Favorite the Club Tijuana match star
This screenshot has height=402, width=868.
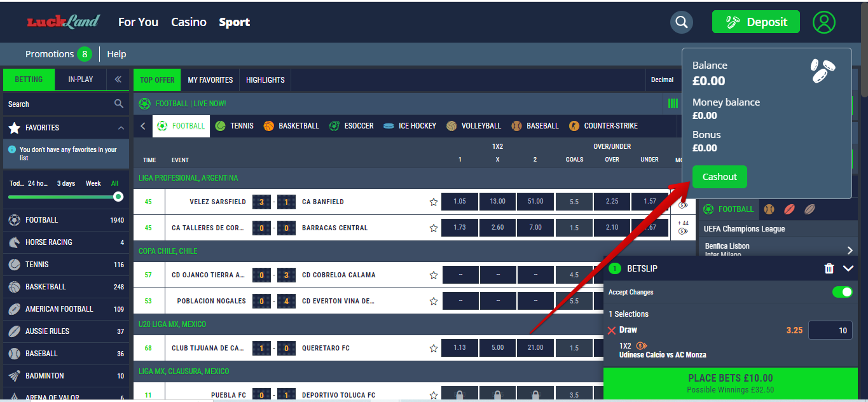(434, 348)
